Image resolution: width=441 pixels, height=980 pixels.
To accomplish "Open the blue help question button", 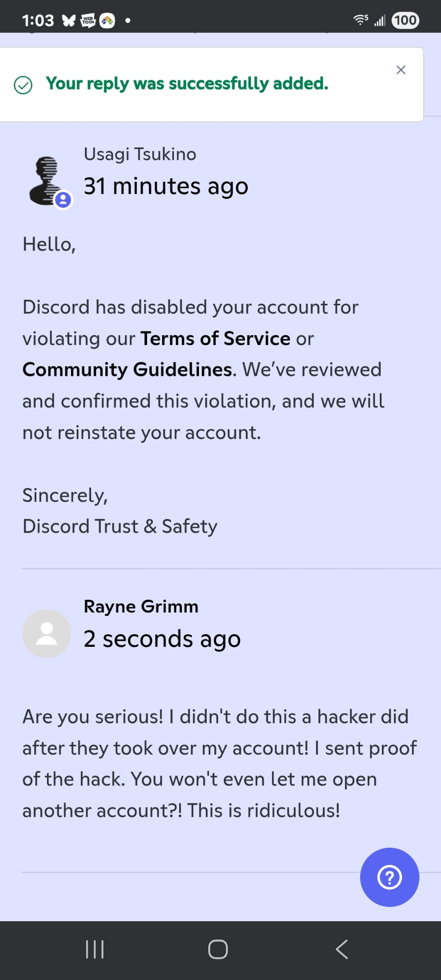I will (390, 877).
